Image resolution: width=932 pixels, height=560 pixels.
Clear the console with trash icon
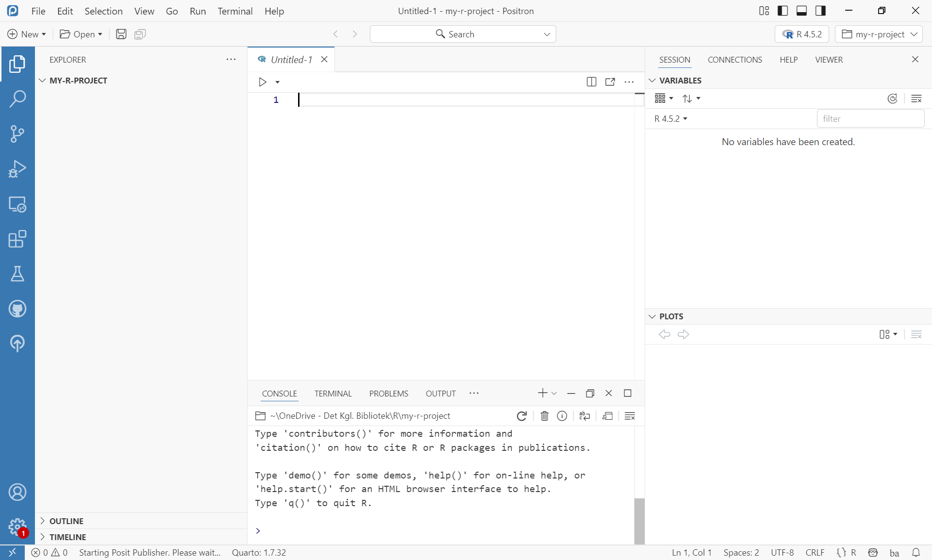click(544, 416)
